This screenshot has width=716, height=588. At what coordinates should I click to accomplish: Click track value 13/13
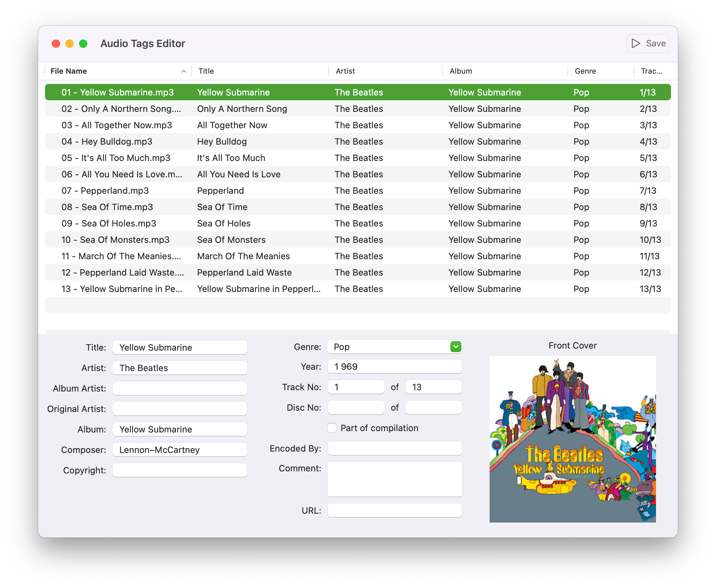tap(650, 289)
